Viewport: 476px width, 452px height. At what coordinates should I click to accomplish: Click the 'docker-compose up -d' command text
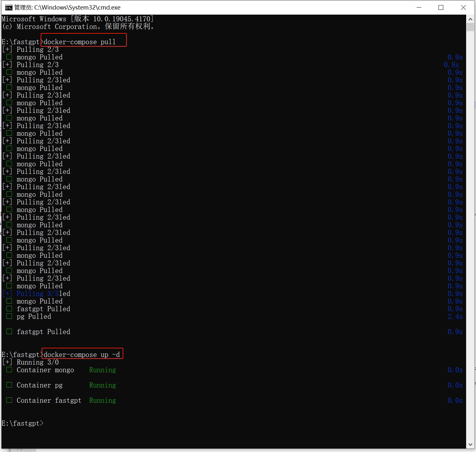click(82, 355)
